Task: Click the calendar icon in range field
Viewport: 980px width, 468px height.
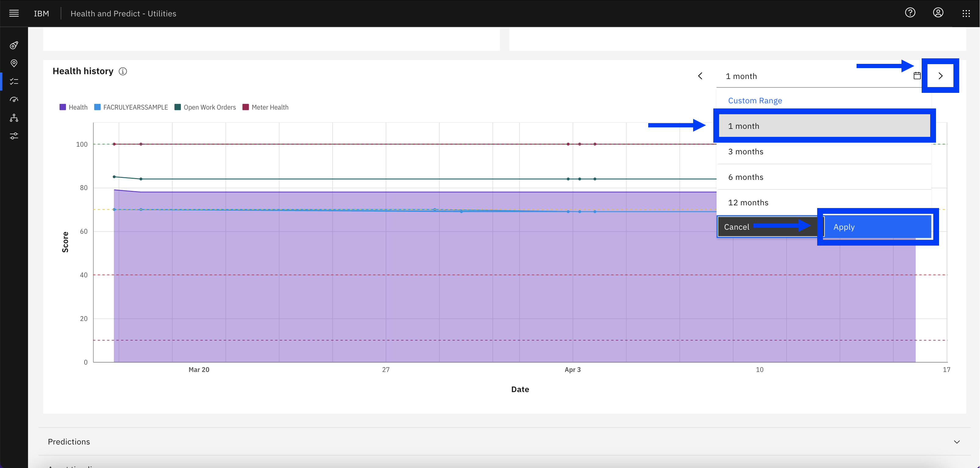Action: click(x=917, y=76)
